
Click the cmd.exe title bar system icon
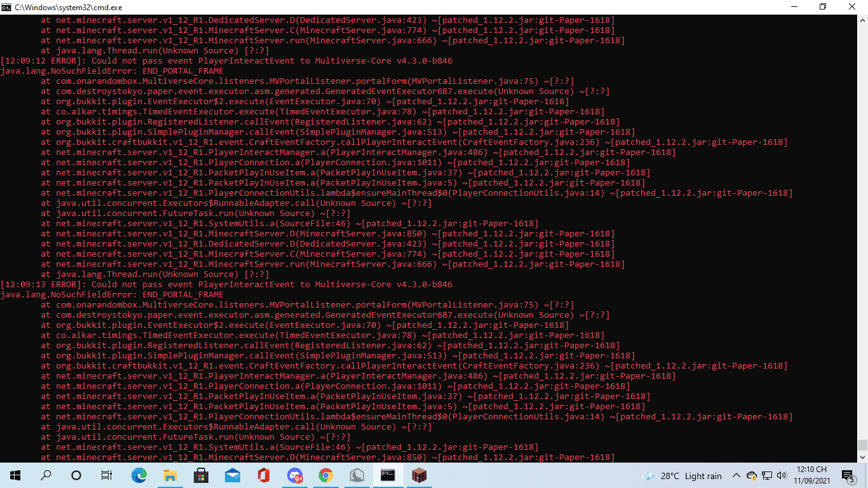pyautogui.click(x=7, y=7)
